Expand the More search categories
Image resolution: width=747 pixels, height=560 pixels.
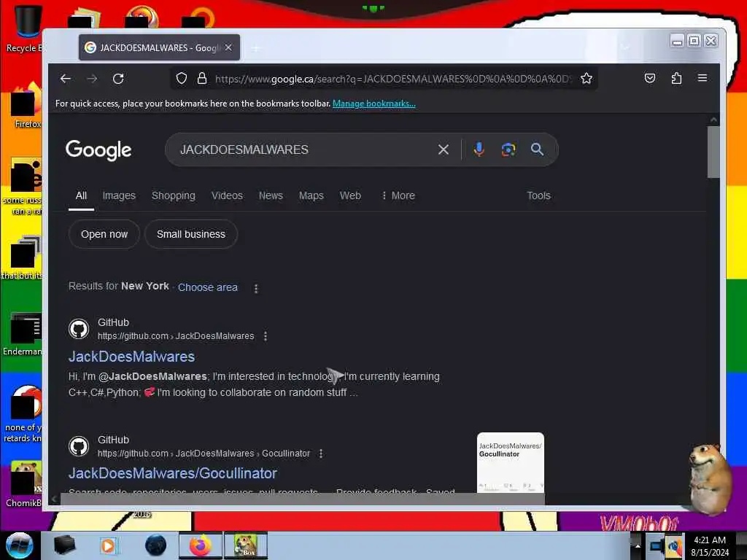pyautogui.click(x=398, y=195)
